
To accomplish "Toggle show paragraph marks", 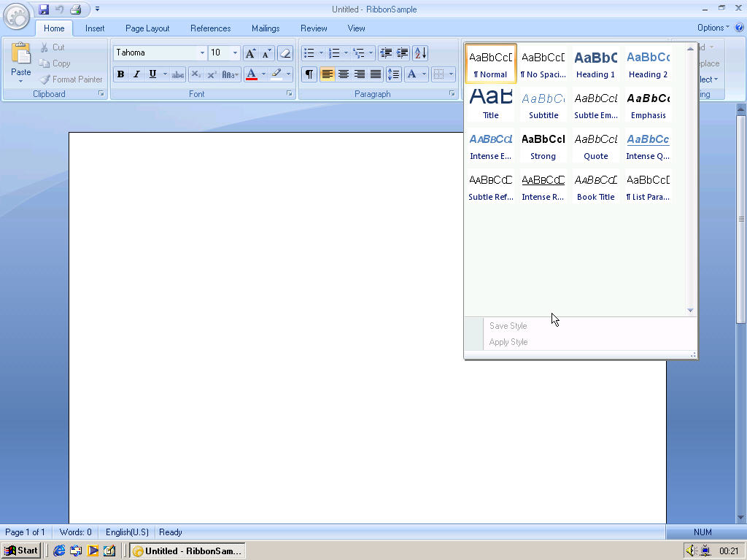I will (309, 74).
